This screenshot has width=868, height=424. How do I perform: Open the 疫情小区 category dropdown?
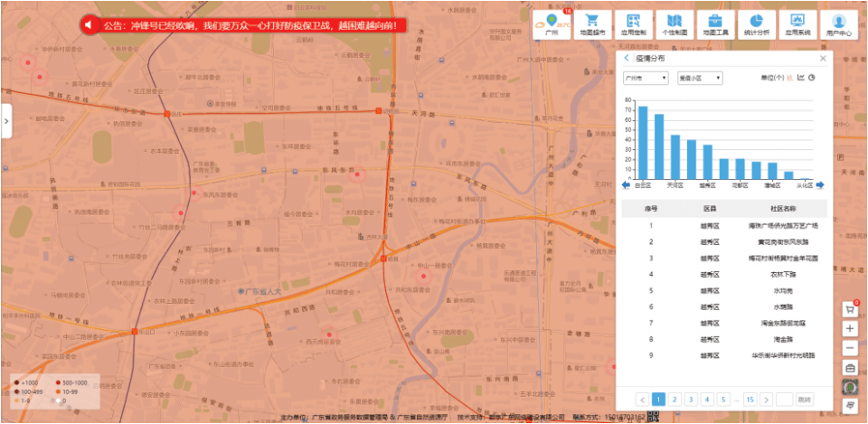(700, 79)
